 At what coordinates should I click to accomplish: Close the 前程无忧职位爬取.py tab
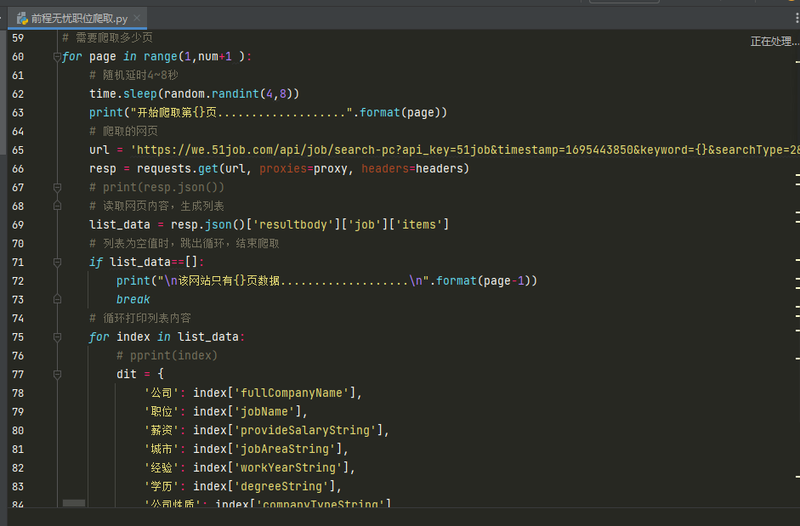[137, 18]
